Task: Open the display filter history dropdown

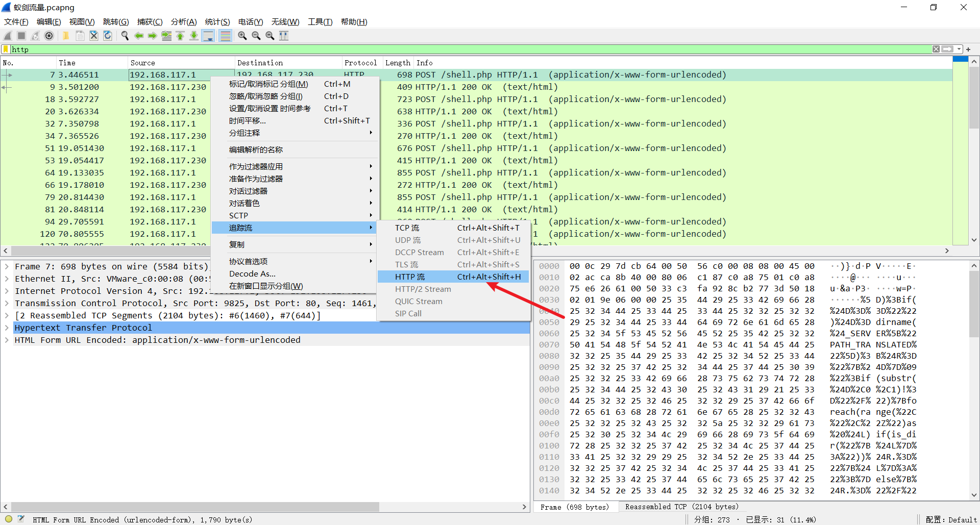Action: tap(959, 49)
